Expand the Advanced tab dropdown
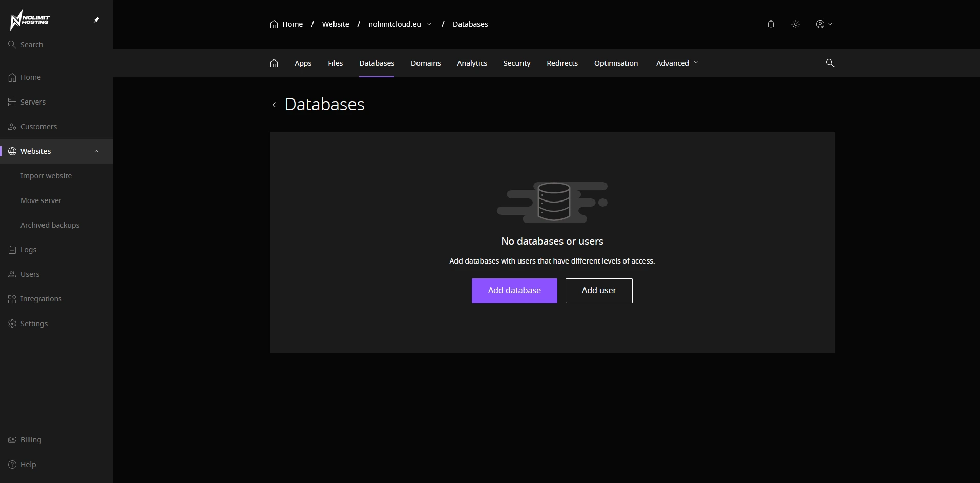Screen dimensions: 980x483 [x=677, y=63]
